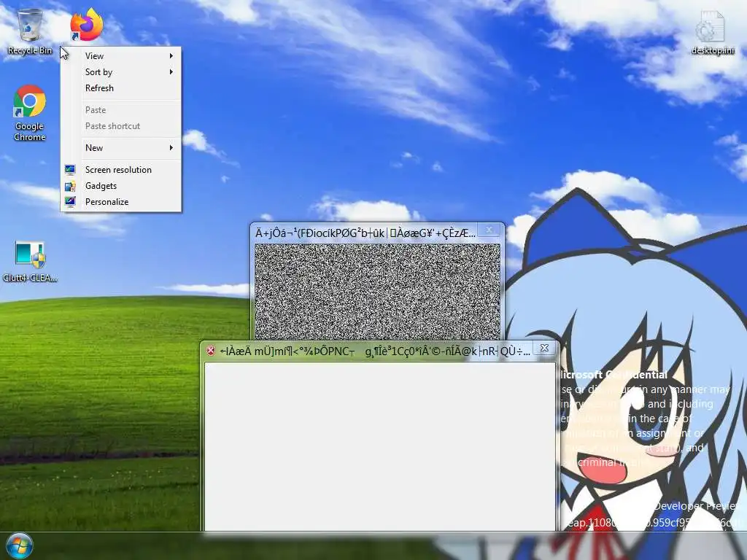Screen dimensions: 747x560
Task: Click the Gadgets menu icon
Action: click(70, 186)
